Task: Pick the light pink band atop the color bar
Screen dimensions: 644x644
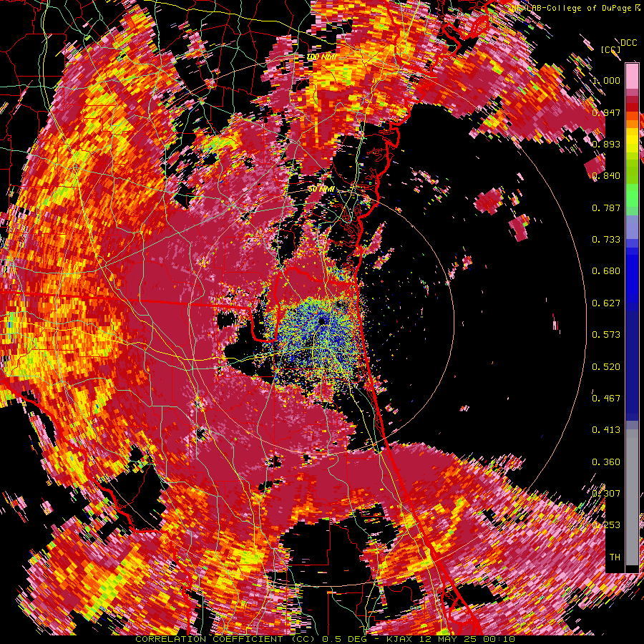Action: (x=632, y=77)
